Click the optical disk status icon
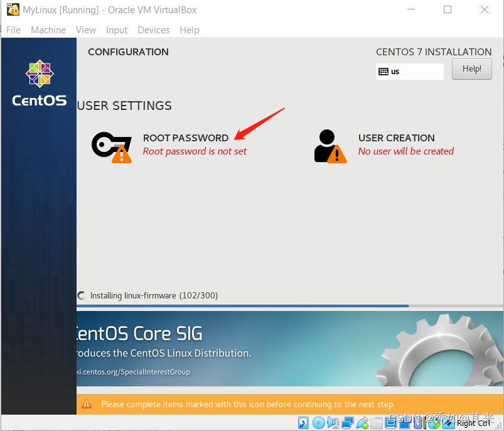 pyautogui.click(x=319, y=423)
